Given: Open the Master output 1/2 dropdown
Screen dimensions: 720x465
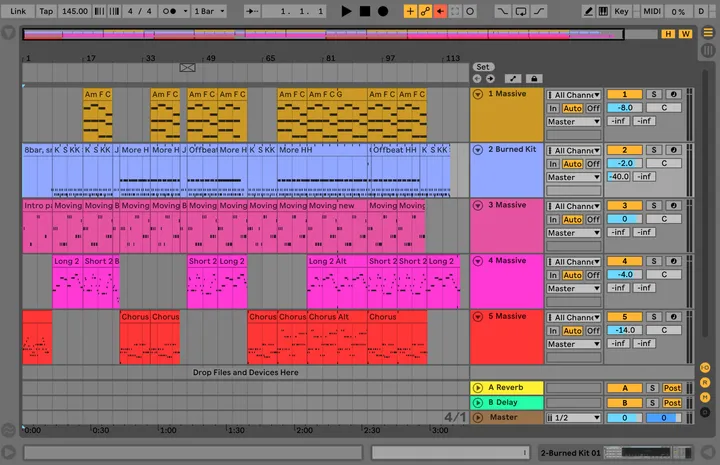Looking at the screenshot, I should click(573, 418).
